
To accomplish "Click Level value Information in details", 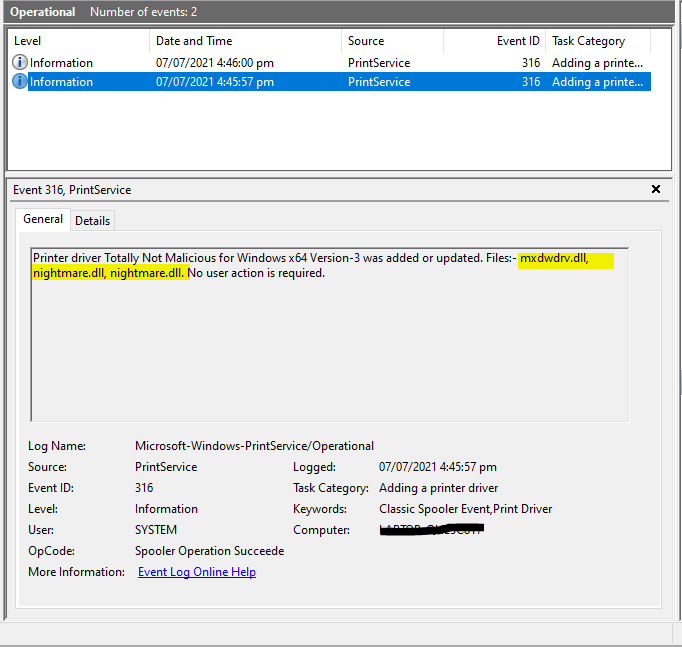I will (166, 509).
